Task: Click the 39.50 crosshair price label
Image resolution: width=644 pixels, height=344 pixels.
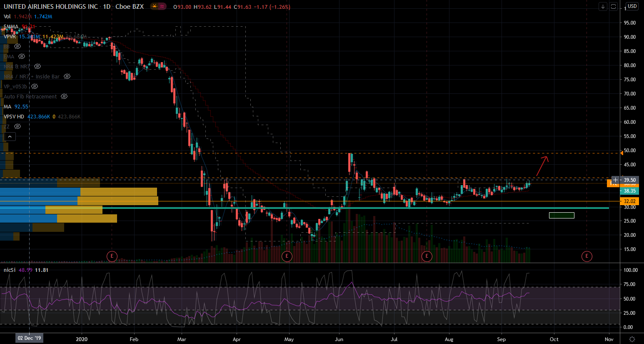Action: point(629,180)
